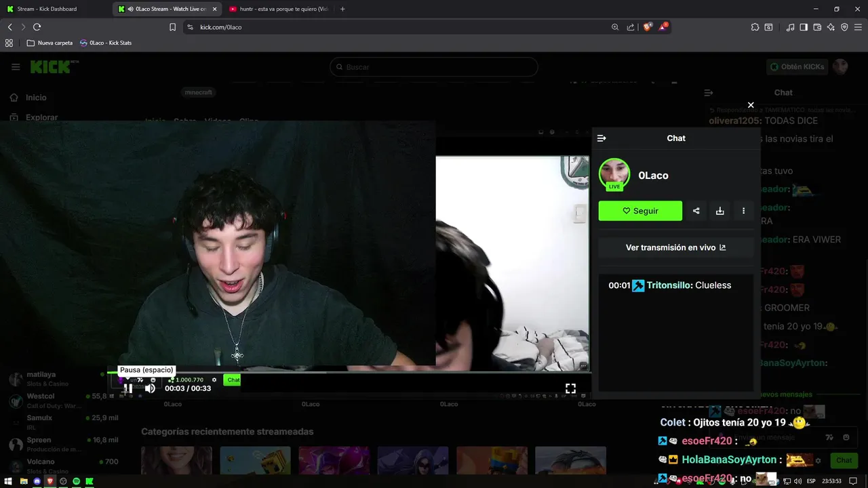Open media playlist music note icon
This screenshot has width=868, height=488.
point(790,27)
